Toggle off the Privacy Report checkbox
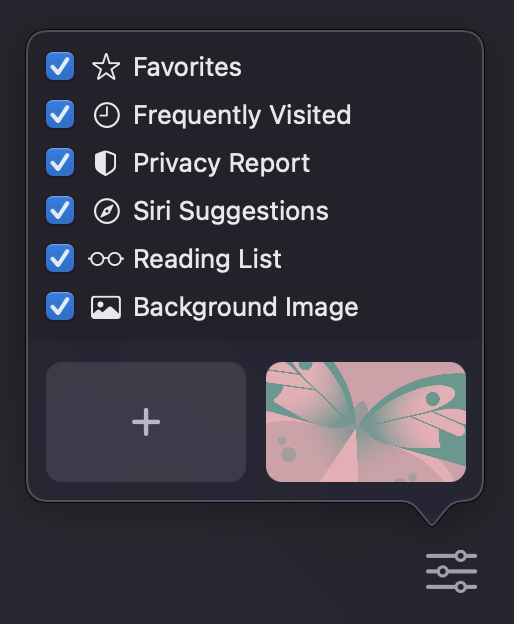 (60, 162)
